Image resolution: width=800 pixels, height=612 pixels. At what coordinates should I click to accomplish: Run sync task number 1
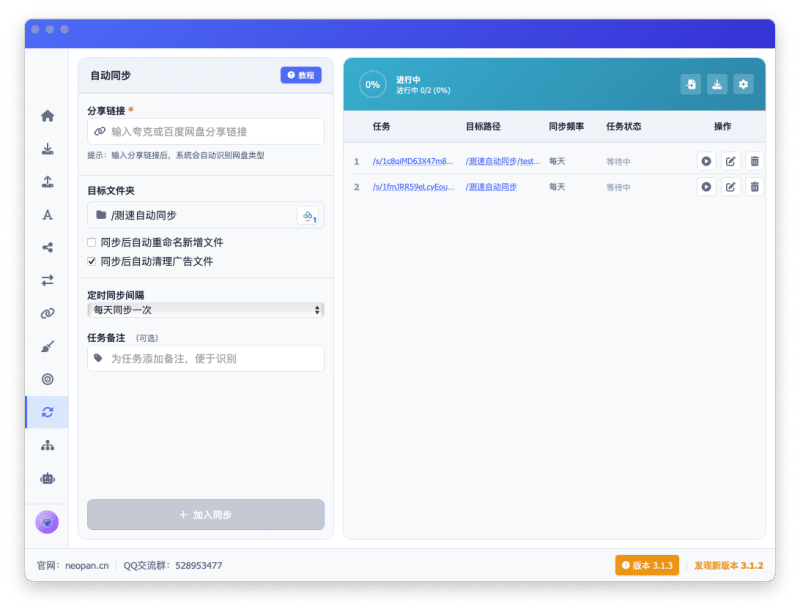pyautogui.click(x=706, y=160)
